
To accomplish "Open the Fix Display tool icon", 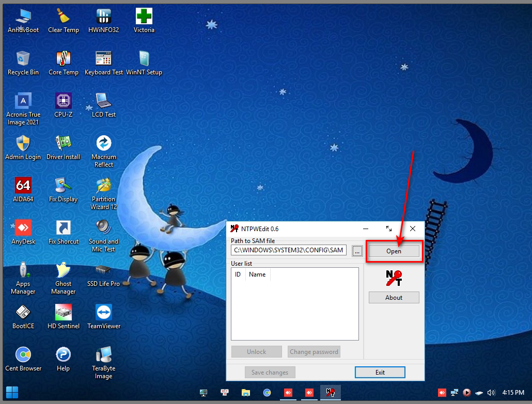I will (x=64, y=190).
